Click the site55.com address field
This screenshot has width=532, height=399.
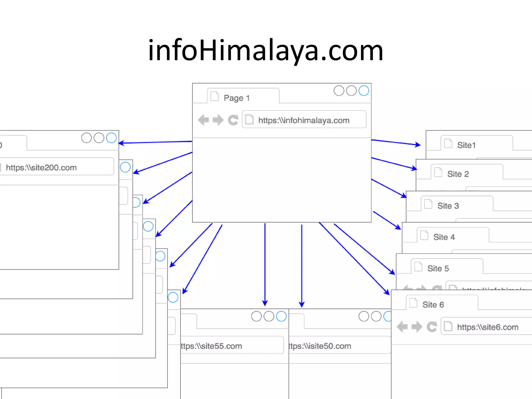232,345
